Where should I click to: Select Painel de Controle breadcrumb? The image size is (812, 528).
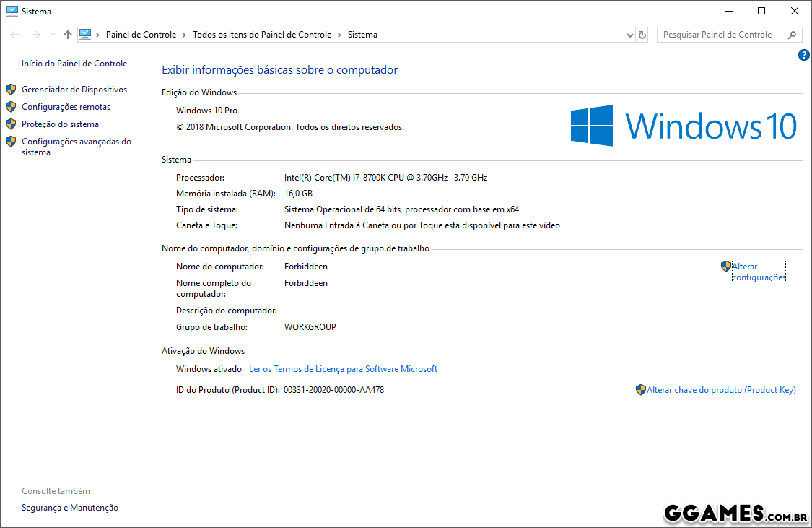pos(141,35)
